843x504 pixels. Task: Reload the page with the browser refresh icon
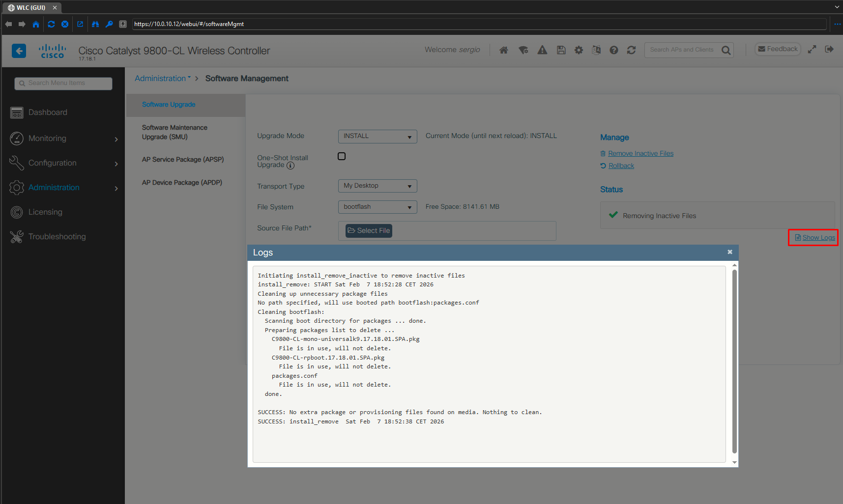point(51,24)
